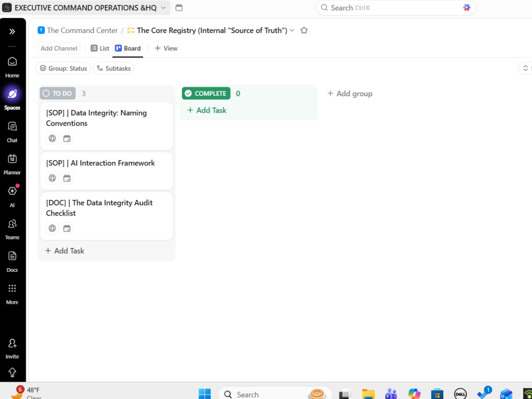Open the Naming Conventions SOP task card

[x=106, y=126]
